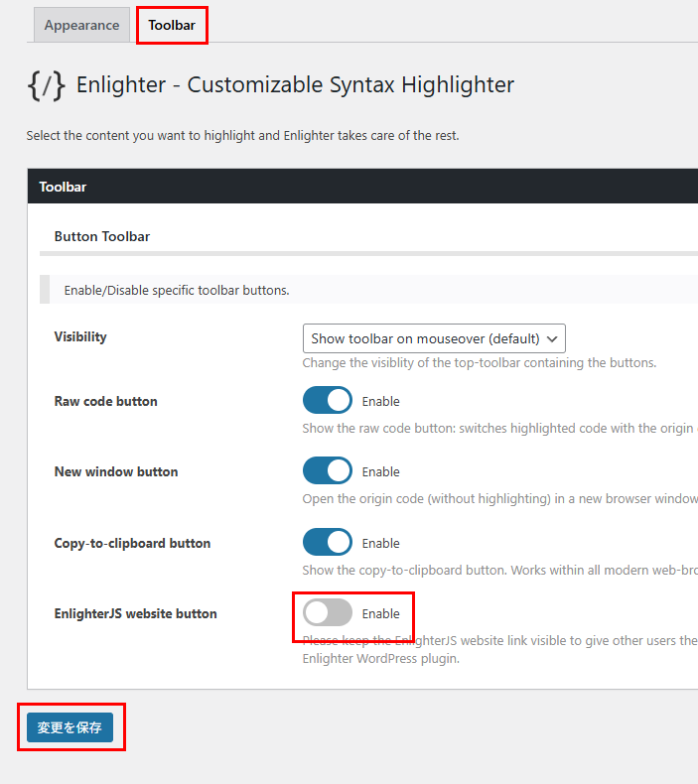
Task: Click the Visibility setting label
Action: tap(80, 337)
